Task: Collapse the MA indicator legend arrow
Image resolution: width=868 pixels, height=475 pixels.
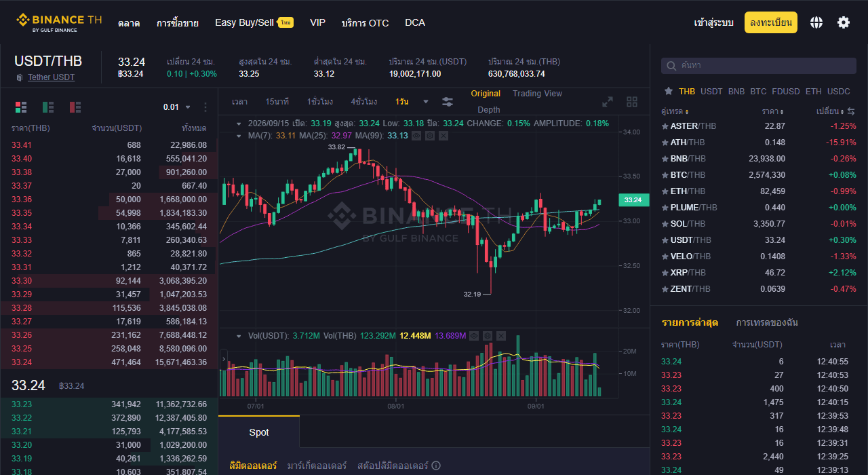Action: 239,136
